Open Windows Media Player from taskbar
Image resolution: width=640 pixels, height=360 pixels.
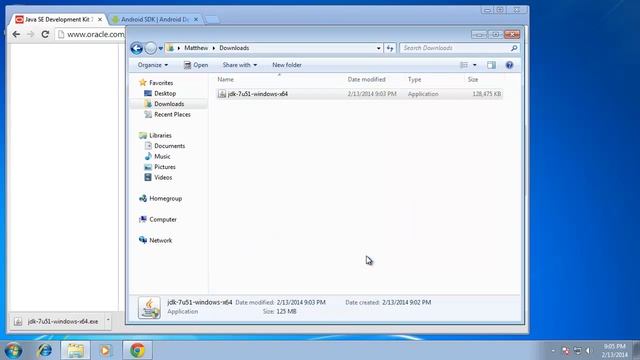point(106,350)
